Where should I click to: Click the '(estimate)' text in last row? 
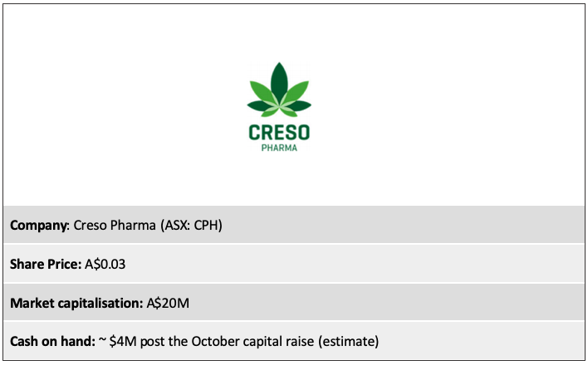(x=348, y=342)
